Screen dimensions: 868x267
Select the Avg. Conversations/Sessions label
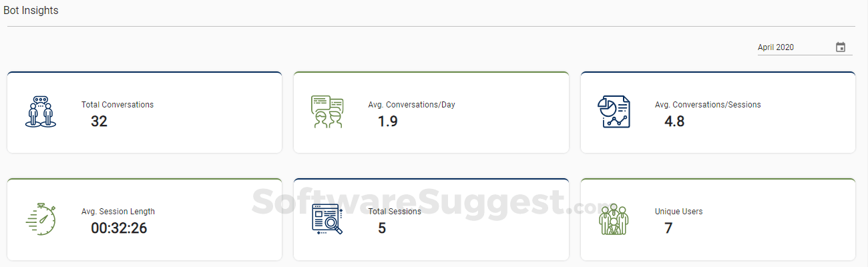[708, 105]
